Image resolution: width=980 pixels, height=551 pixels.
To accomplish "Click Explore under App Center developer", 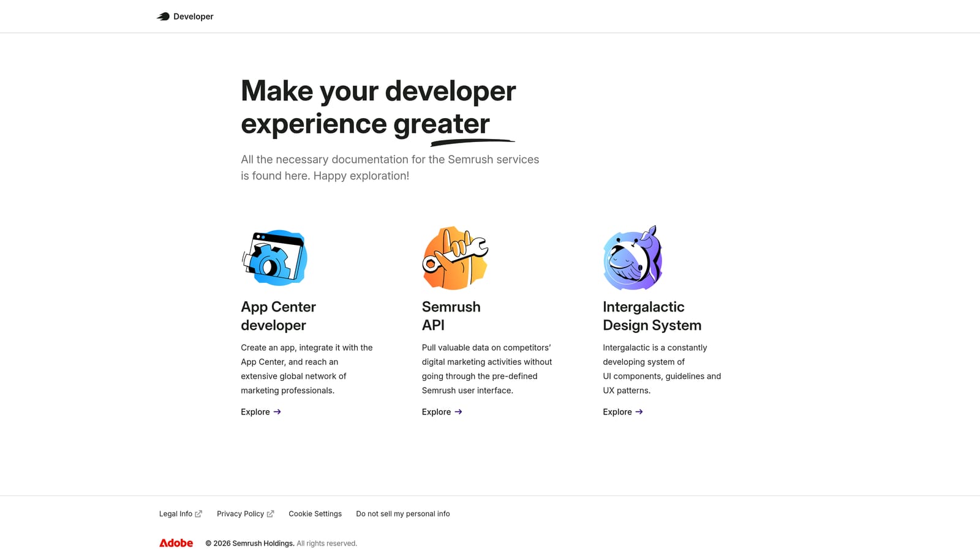I will point(261,412).
